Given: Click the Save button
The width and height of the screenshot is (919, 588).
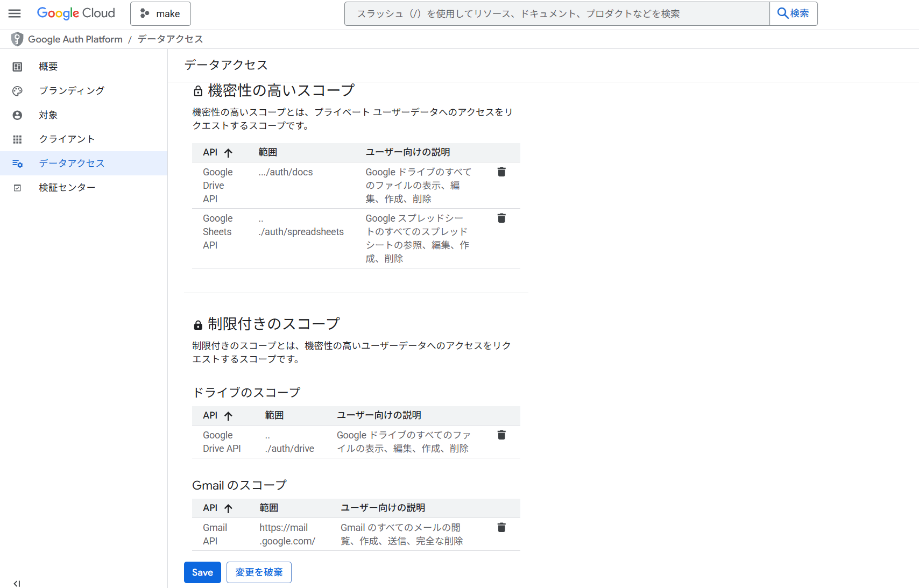Looking at the screenshot, I should tap(202, 572).
